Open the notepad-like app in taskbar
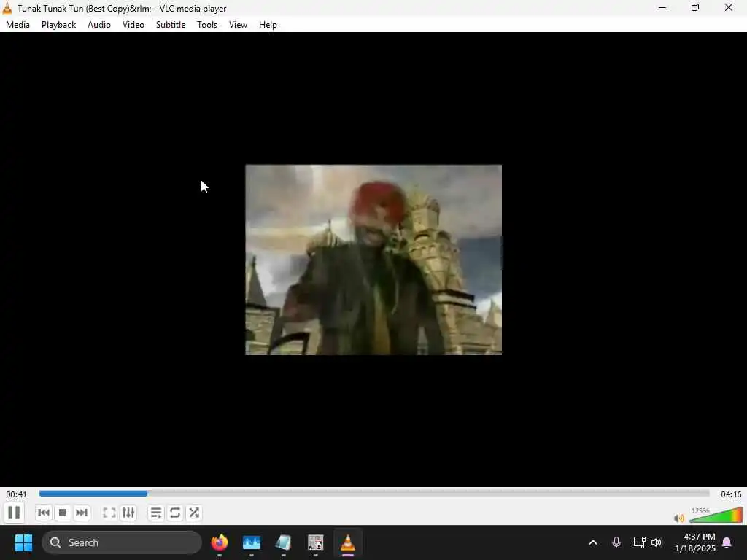Screen dimensions: 747x560 (284, 542)
